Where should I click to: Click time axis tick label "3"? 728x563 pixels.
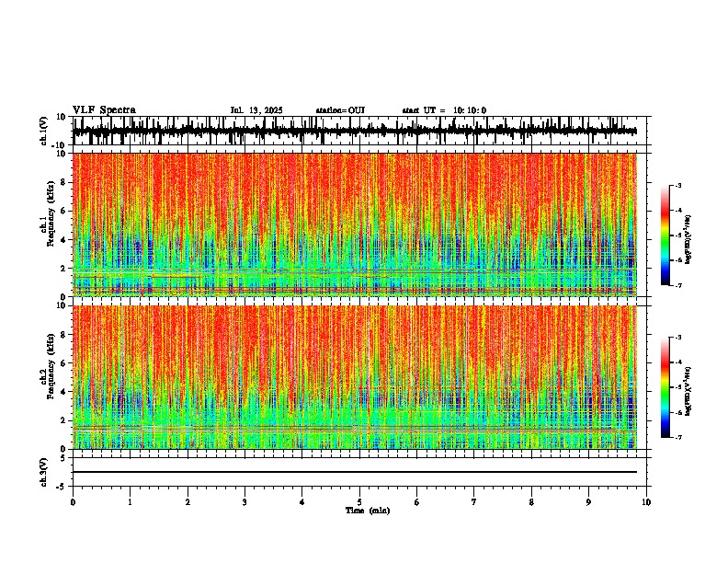coord(245,502)
